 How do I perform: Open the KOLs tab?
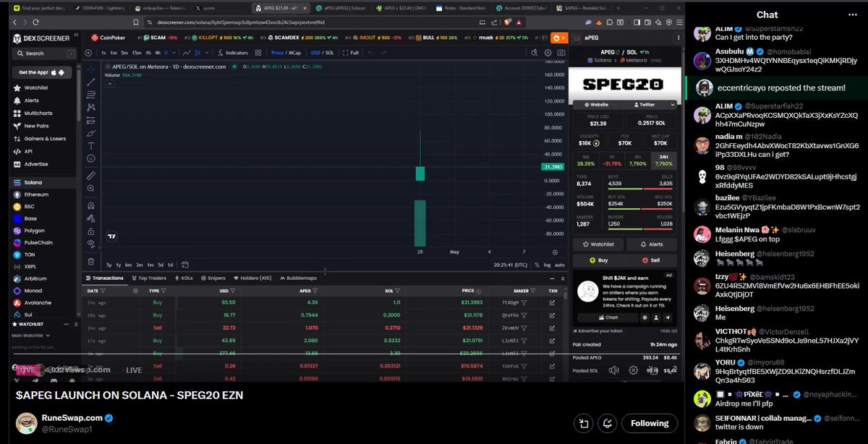click(x=184, y=278)
